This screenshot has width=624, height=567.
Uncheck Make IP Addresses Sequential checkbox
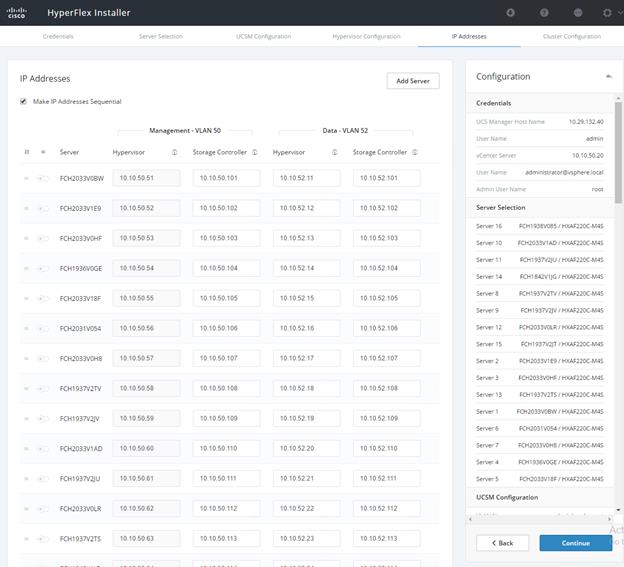point(23,101)
